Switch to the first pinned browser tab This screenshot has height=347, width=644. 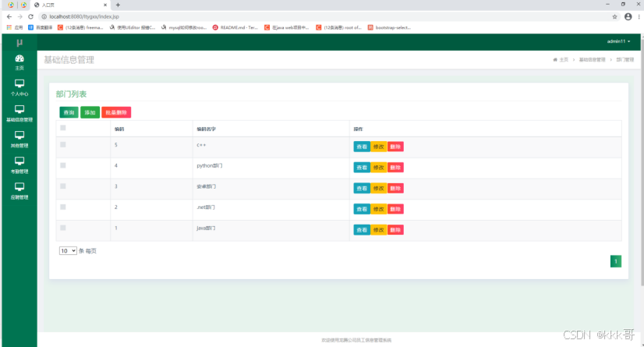(x=11, y=5)
